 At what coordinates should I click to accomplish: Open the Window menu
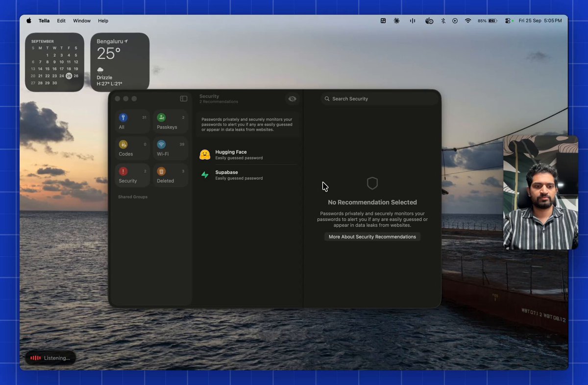[82, 21]
